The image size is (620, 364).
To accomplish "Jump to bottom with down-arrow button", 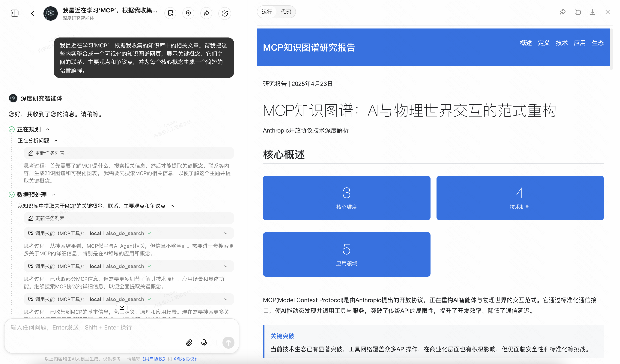I will [122, 308].
